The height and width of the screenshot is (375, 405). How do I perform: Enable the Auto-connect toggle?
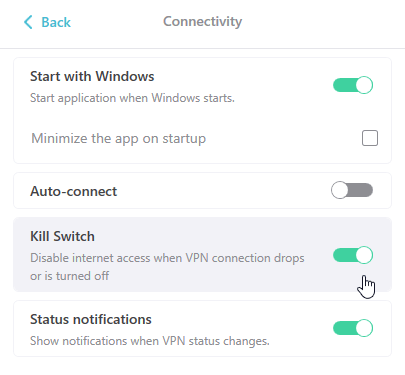pyautogui.click(x=352, y=190)
